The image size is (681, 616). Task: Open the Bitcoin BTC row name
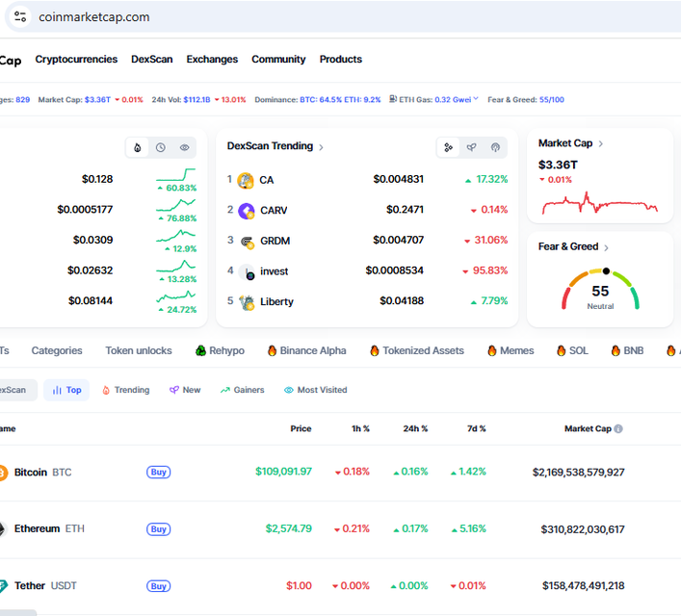(x=42, y=473)
